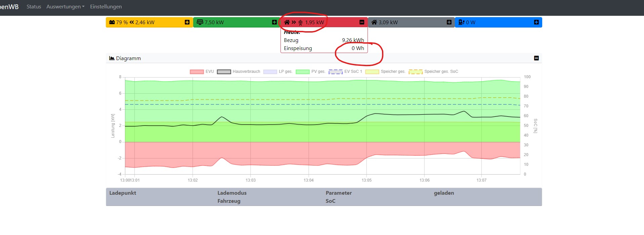This screenshot has height=235, width=644.
Task: Click the solar panel icon in the green card
Action: click(200, 22)
